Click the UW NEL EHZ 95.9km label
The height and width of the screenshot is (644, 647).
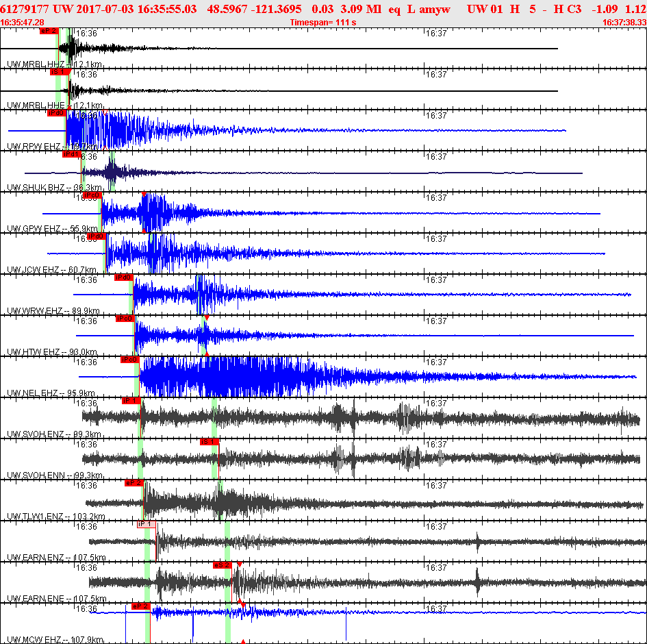(x=51, y=393)
